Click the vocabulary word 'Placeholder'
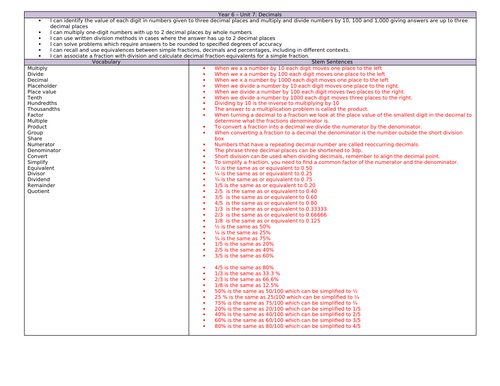500x386 pixels. 42,86
